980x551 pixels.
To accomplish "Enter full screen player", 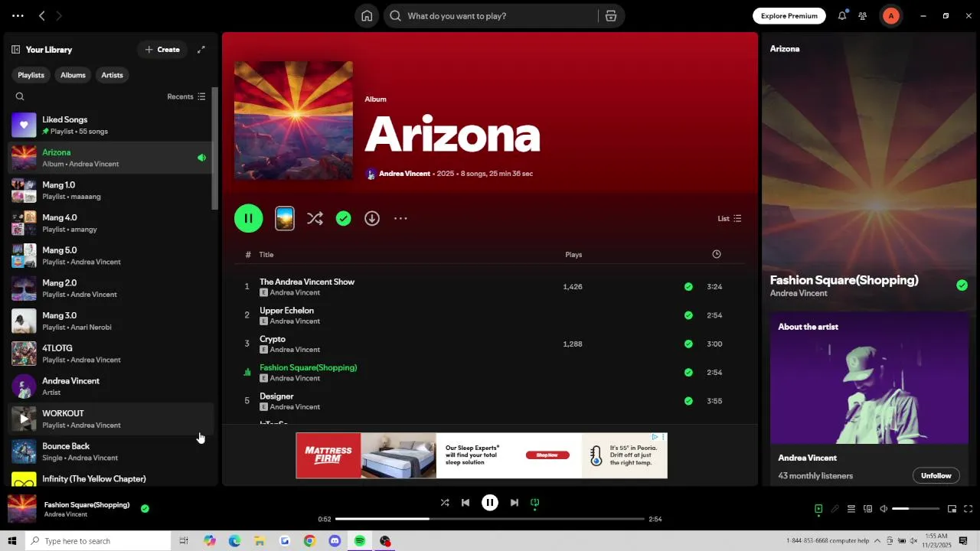I will 968,509.
